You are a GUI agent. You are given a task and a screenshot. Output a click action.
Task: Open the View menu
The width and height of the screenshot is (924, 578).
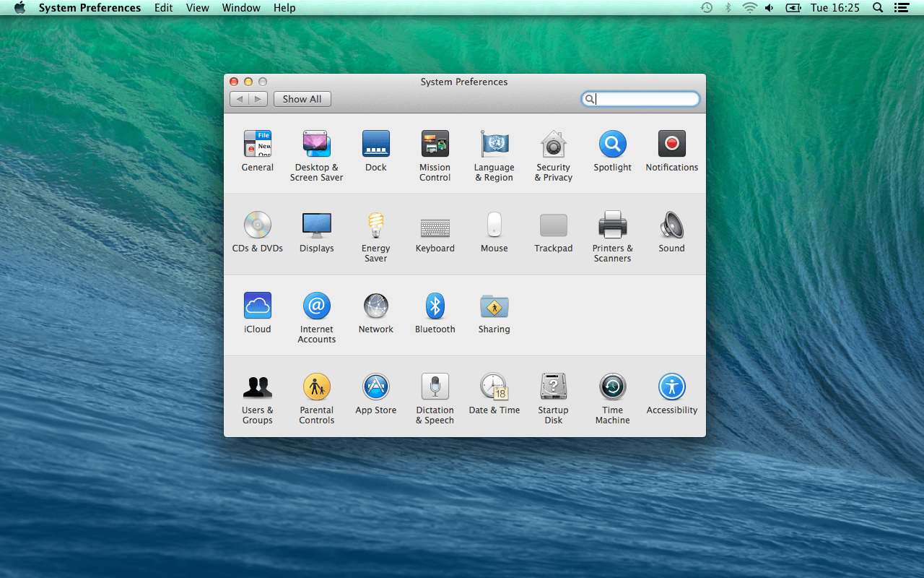click(x=198, y=8)
